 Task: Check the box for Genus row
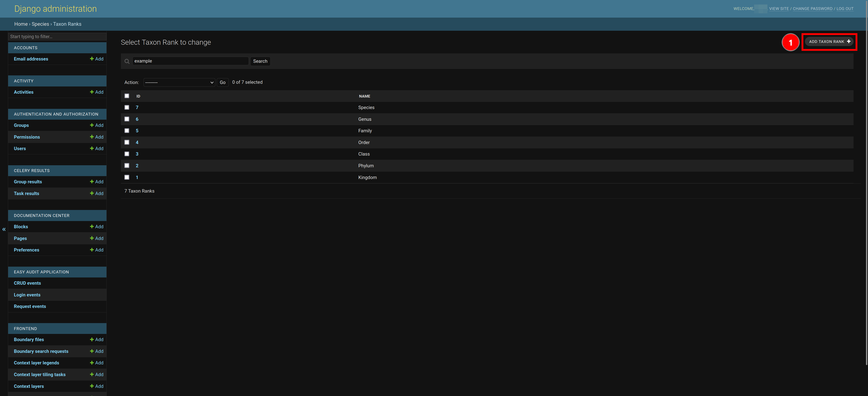127,119
